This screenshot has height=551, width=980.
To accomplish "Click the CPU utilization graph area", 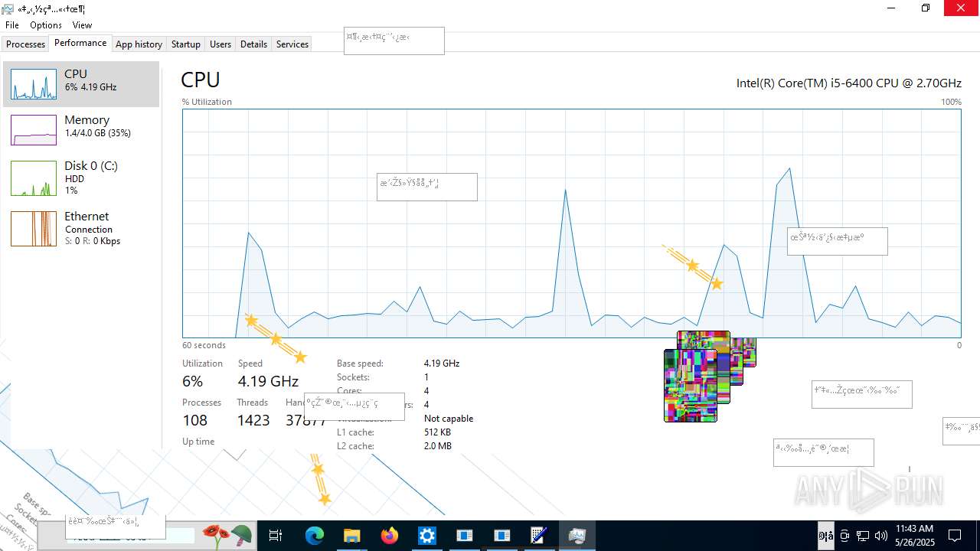I will (571, 223).
